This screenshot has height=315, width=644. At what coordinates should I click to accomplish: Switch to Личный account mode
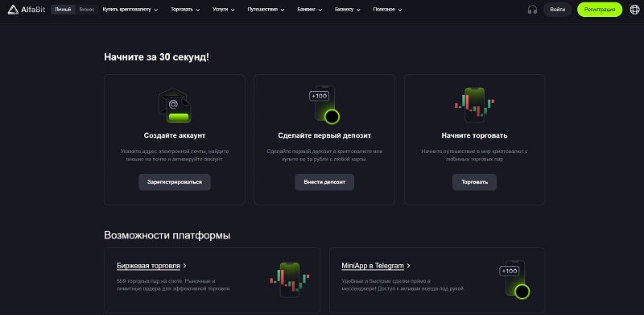click(x=63, y=10)
